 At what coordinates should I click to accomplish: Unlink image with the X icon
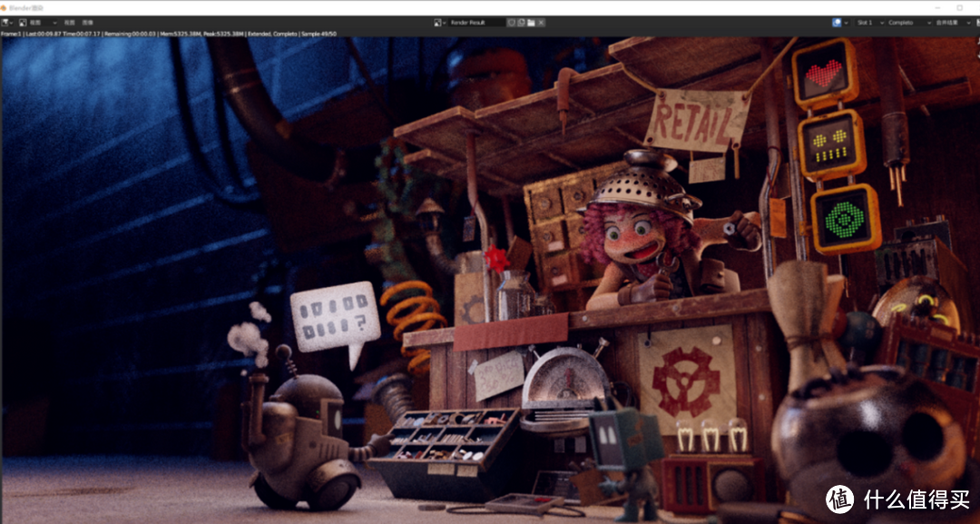(541, 23)
